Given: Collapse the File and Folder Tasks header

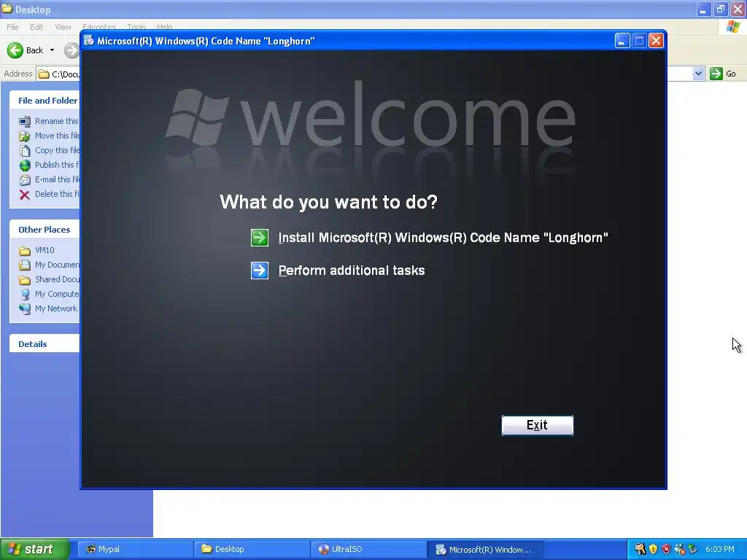Looking at the screenshot, I should [44, 101].
